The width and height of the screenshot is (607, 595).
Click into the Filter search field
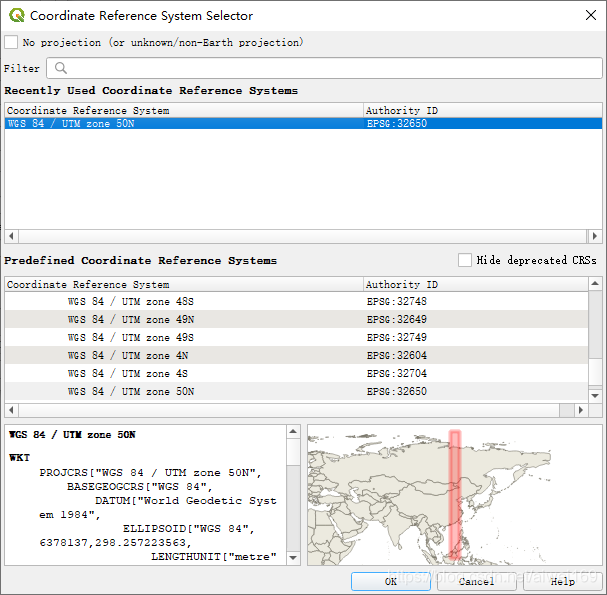point(324,68)
